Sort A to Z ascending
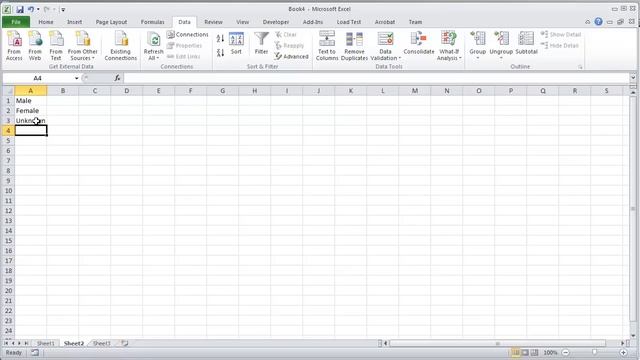 (x=220, y=39)
